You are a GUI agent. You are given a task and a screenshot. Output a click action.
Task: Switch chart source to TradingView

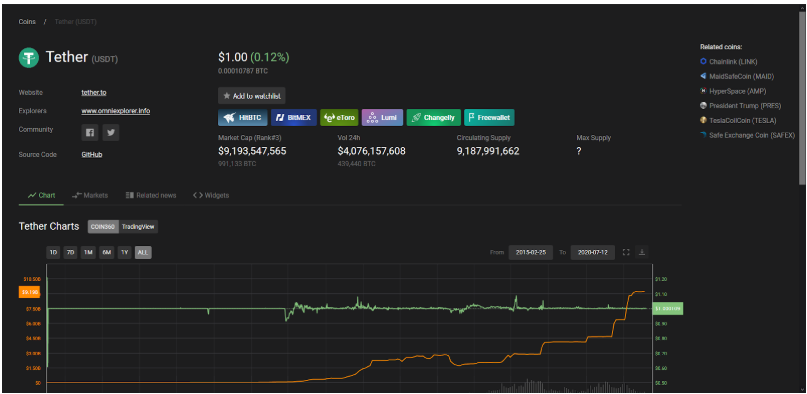(138, 227)
